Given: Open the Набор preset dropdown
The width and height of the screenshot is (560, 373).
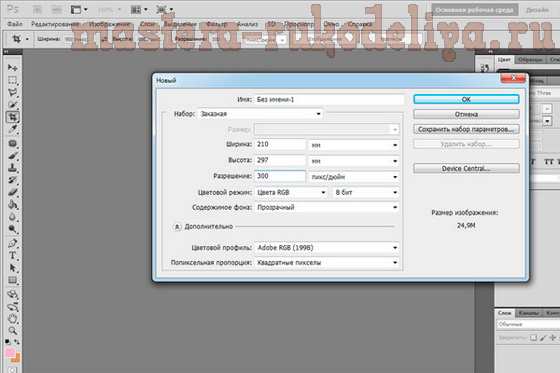Looking at the screenshot, I should click(261, 114).
